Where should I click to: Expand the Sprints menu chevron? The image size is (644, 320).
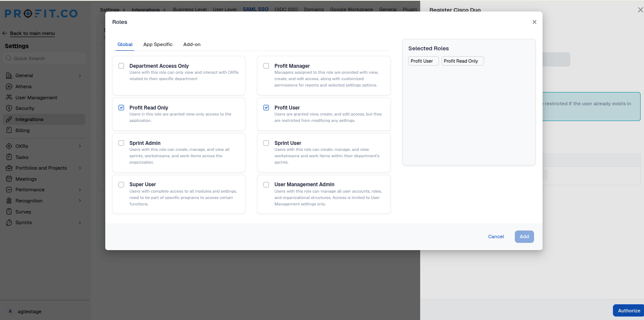tap(80, 222)
